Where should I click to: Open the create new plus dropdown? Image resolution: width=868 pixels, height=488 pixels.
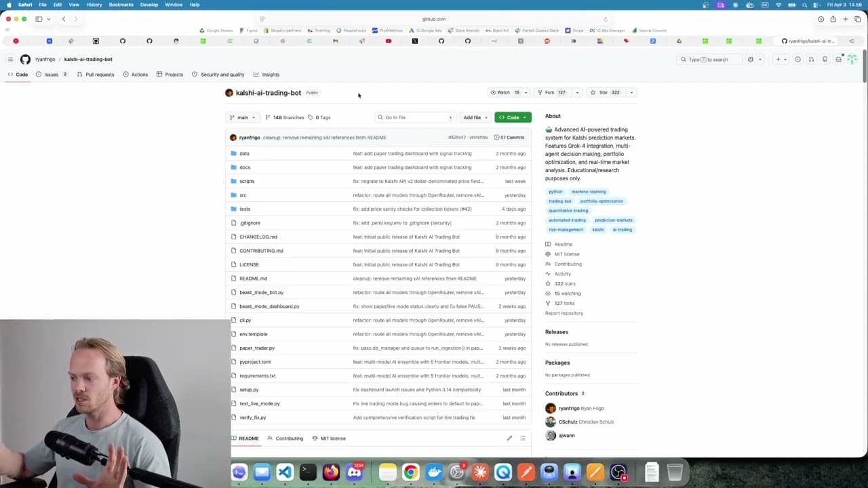[x=781, y=60]
